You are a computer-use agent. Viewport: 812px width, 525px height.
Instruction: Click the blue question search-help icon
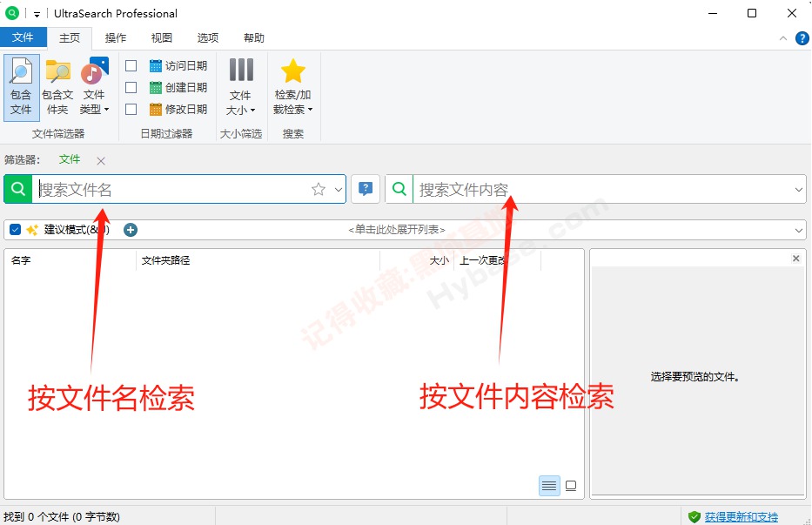pos(366,189)
